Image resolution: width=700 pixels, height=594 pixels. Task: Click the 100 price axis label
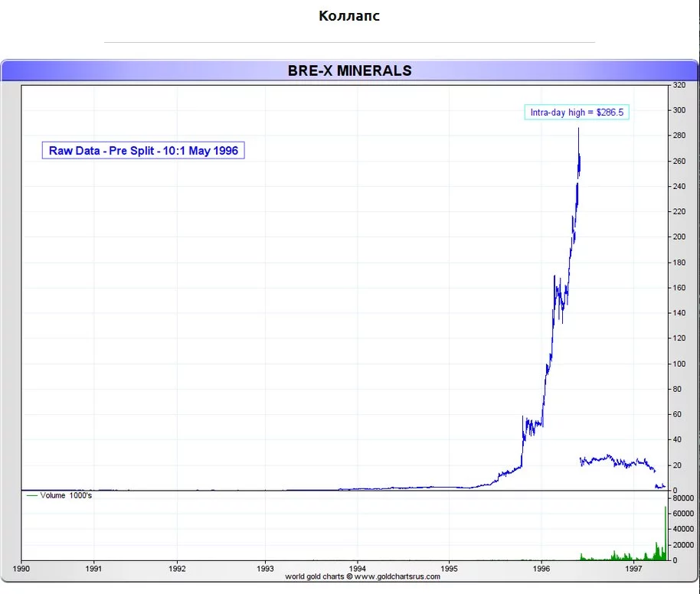pyautogui.click(x=679, y=364)
